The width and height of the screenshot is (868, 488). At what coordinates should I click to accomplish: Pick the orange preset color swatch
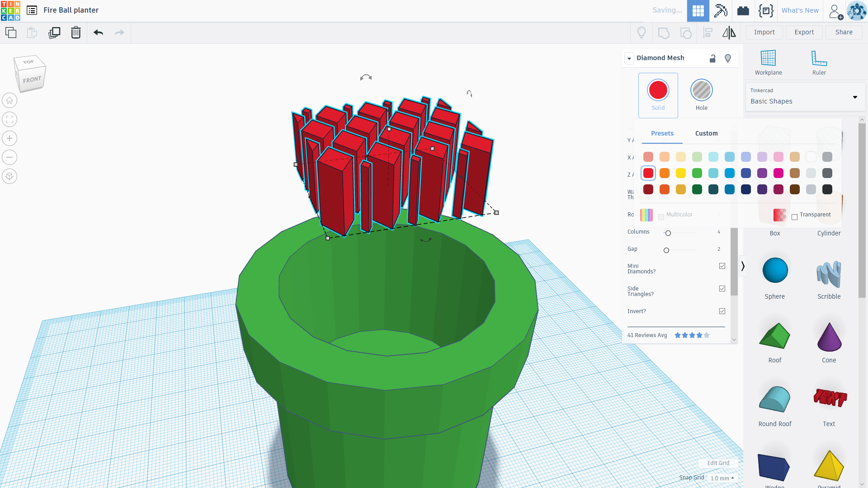click(665, 173)
